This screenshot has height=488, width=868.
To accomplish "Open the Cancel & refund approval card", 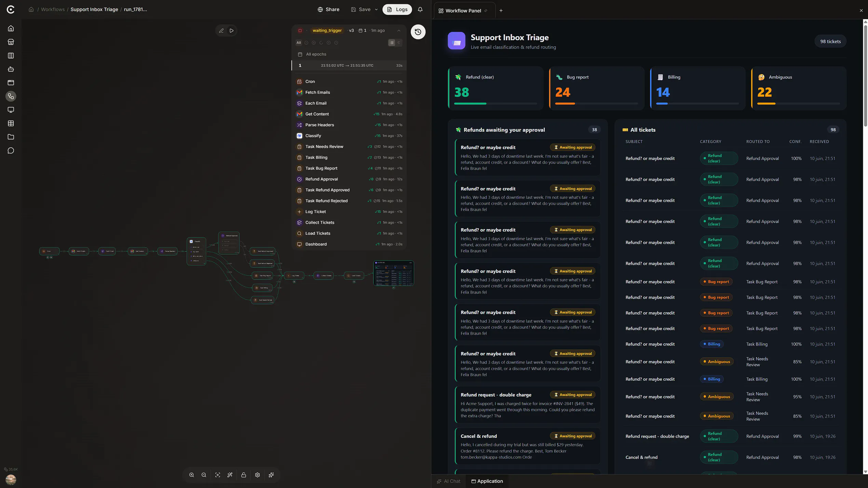I will (x=527, y=446).
